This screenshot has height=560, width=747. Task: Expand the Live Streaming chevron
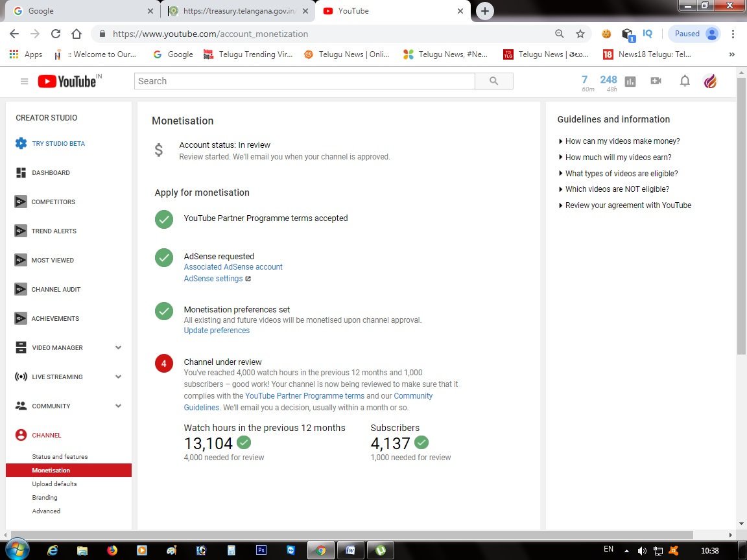point(118,377)
